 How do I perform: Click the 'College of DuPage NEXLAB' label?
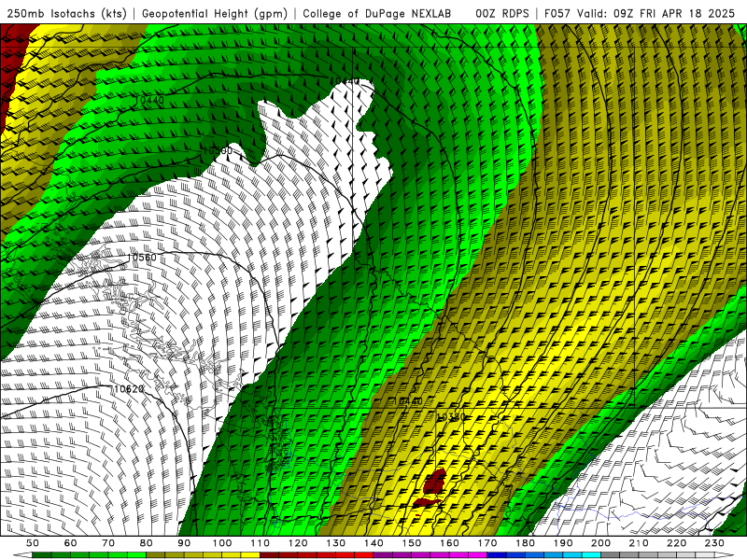pyautogui.click(x=376, y=13)
